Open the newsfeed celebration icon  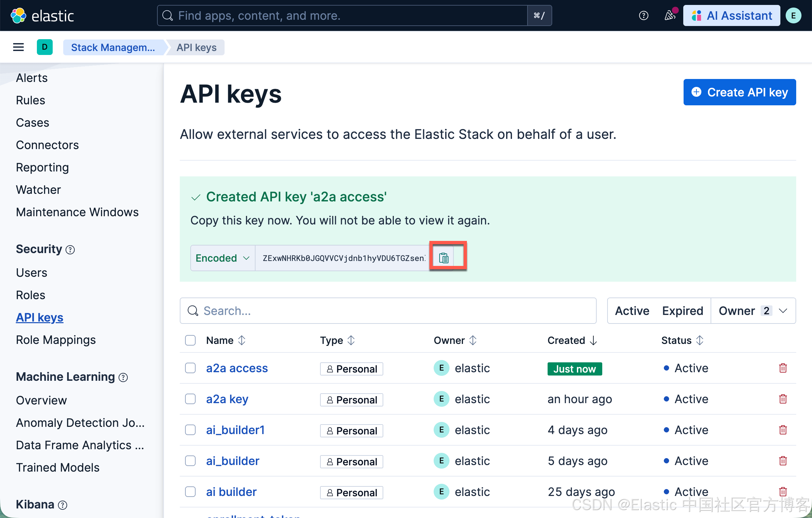(669, 15)
